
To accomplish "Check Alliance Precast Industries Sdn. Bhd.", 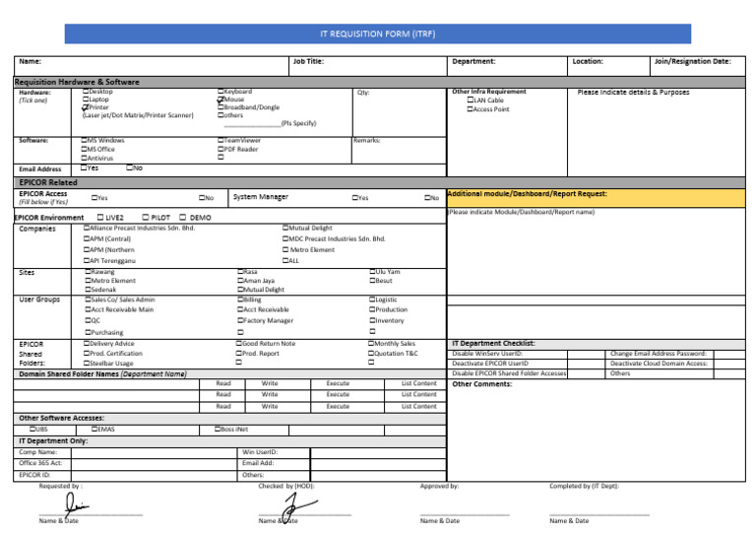I will coord(87,228).
